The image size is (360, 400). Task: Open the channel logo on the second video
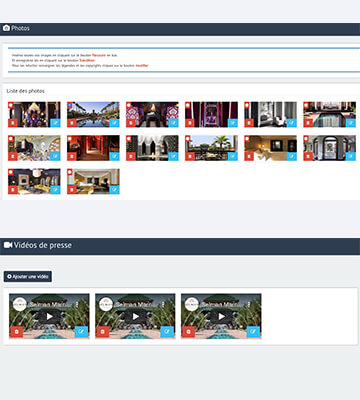[x=106, y=304]
